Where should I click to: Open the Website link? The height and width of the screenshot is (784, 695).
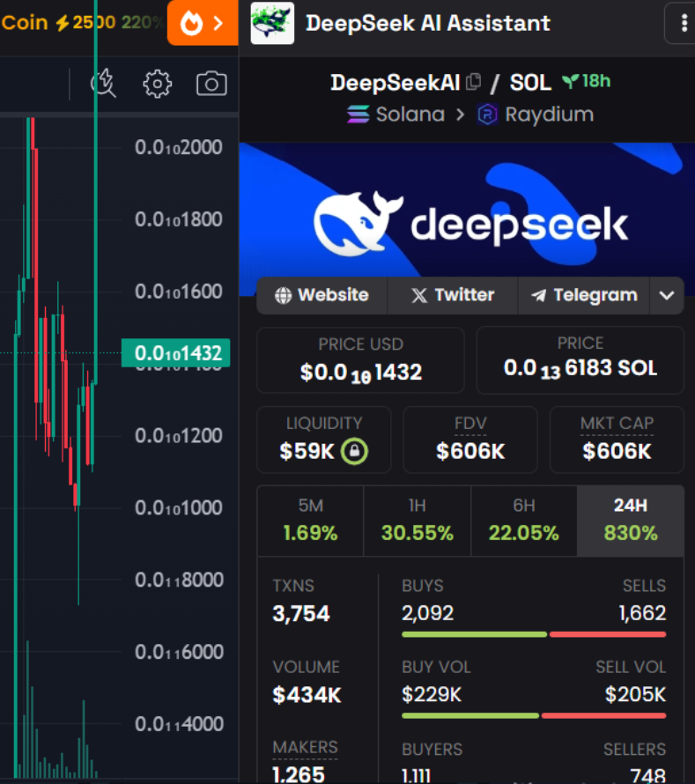pos(322,295)
